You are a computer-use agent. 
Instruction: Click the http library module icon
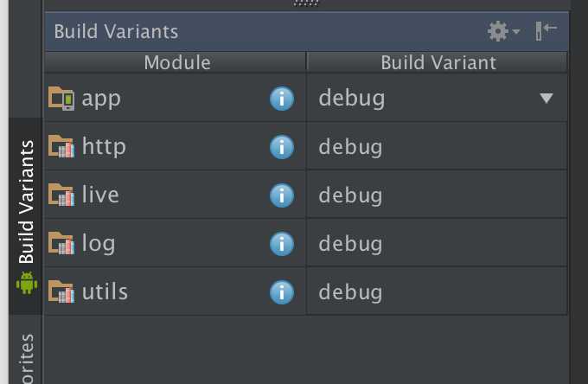coord(61,146)
